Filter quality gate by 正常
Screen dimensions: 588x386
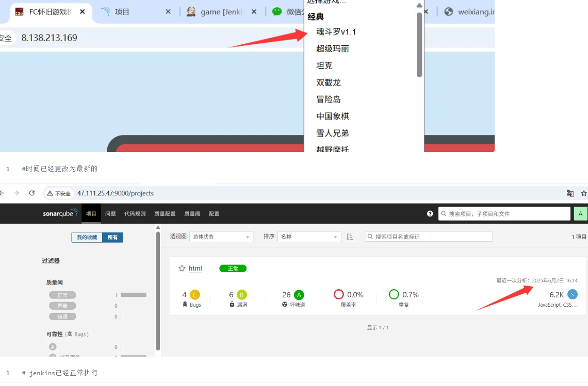click(62, 295)
